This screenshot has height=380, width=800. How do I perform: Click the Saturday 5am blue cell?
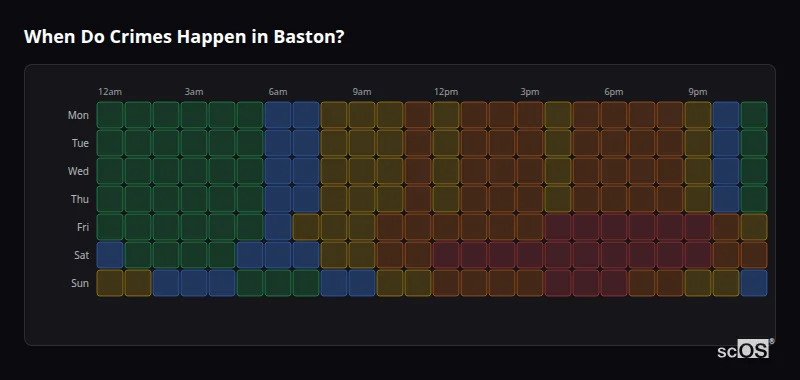click(250, 255)
